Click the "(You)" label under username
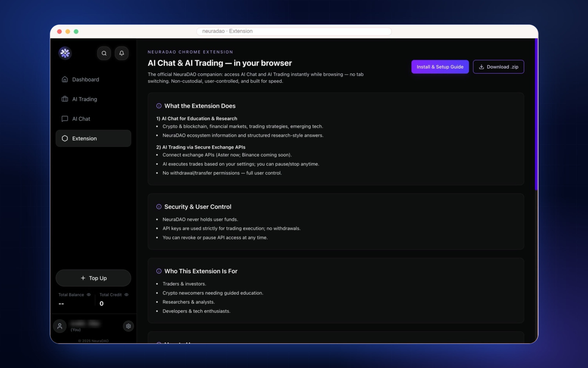Image resolution: width=588 pixels, height=368 pixels. pos(76,330)
